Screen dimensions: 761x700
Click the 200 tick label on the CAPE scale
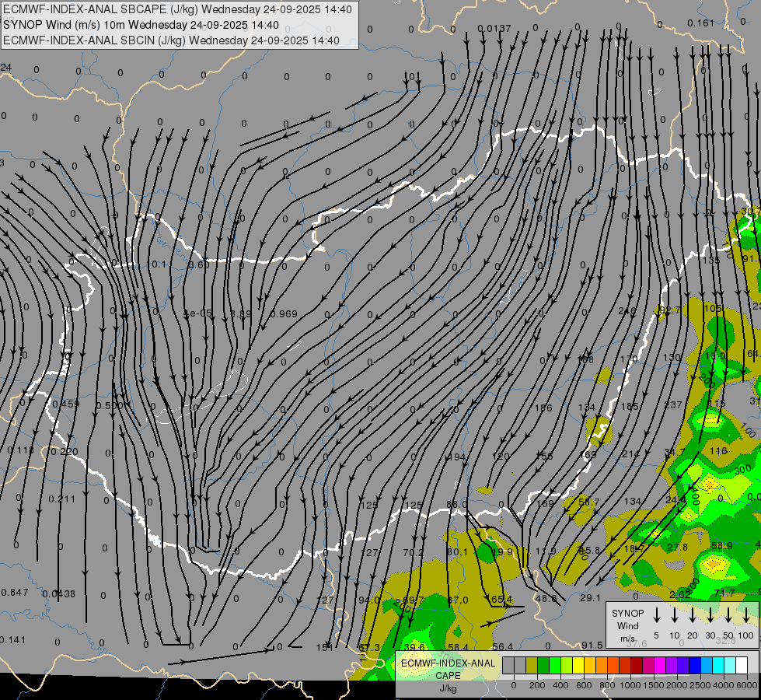click(x=537, y=685)
